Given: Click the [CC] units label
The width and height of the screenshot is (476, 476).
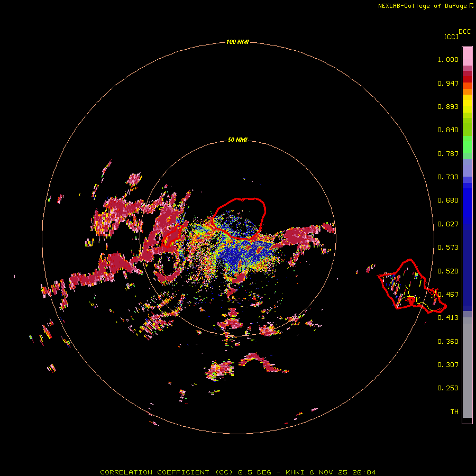Looking at the screenshot, I should point(451,36).
